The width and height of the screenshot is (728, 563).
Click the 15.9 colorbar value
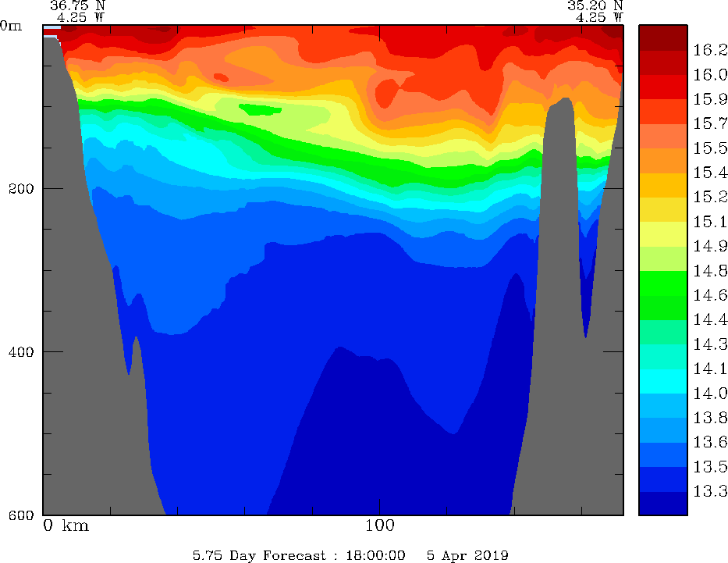710,99
